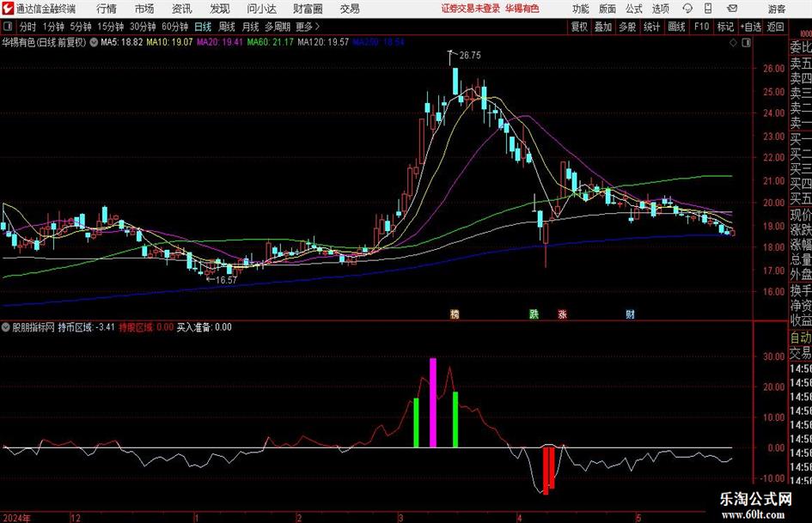
Task: Click the 26.75 high price annotation
Action: point(470,56)
